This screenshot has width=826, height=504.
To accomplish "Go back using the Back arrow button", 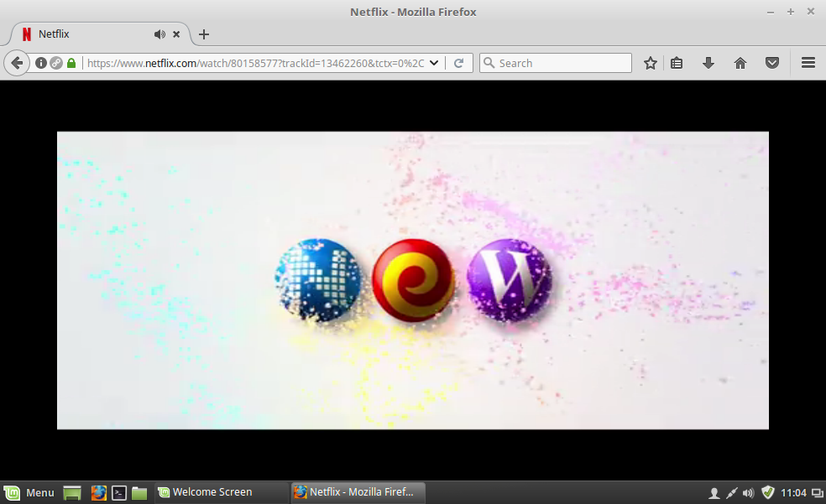I will pyautogui.click(x=17, y=63).
